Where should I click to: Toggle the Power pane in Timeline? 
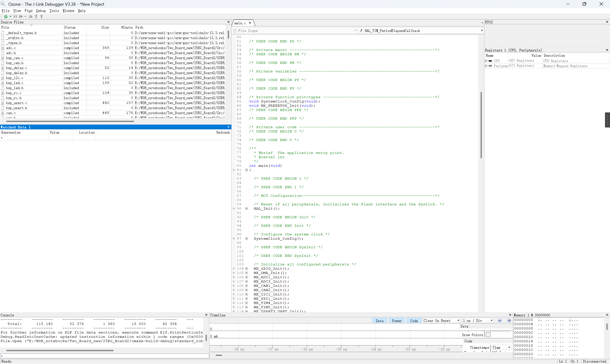click(396, 321)
